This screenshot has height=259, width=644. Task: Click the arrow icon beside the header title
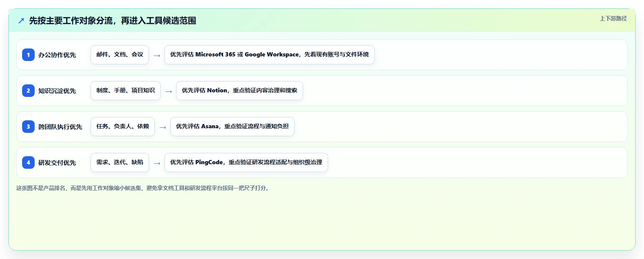pyautogui.click(x=21, y=20)
